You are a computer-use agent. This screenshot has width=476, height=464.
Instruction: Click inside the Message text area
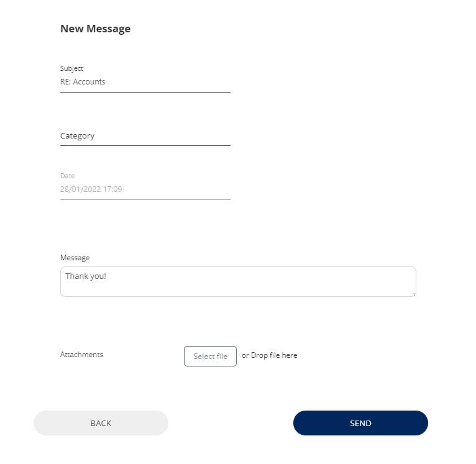(x=238, y=282)
